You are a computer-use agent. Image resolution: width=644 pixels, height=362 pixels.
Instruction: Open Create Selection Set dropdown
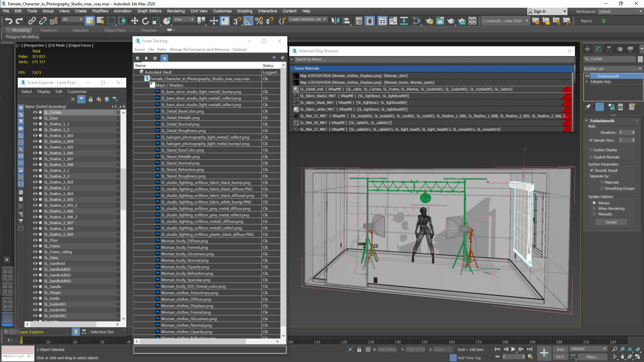pos(308,19)
